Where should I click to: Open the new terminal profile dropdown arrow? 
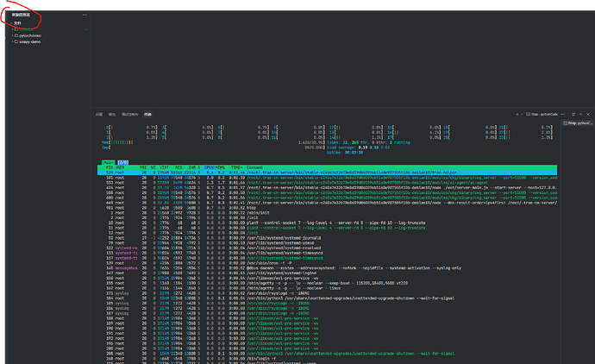pos(522,114)
